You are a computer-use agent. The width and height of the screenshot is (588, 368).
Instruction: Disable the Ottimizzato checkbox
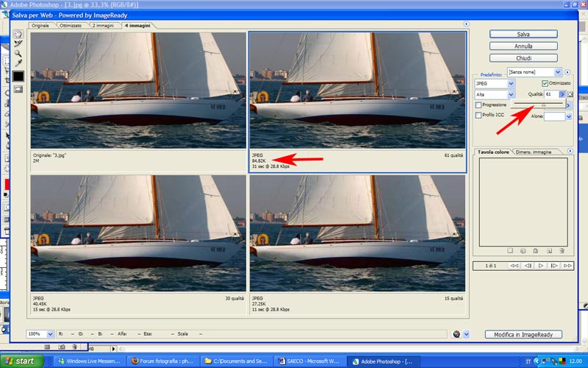545,83
